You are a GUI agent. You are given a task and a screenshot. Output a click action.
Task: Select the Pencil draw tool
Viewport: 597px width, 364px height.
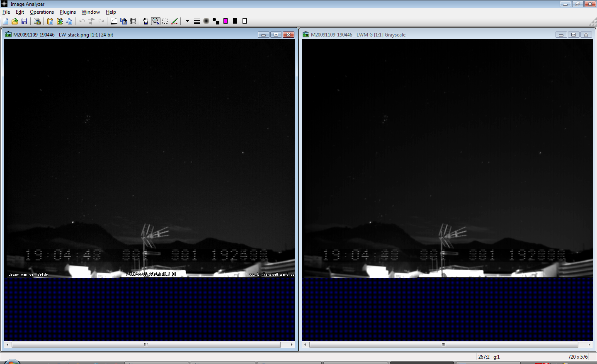[x=175, y=21]
